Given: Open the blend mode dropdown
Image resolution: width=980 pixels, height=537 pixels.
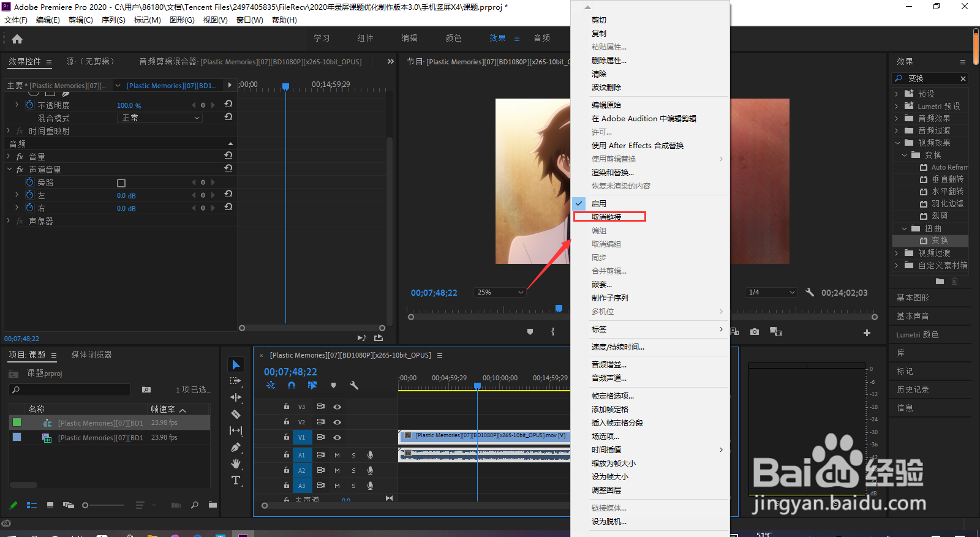Looking at the screenshot, I should point(159,118).
